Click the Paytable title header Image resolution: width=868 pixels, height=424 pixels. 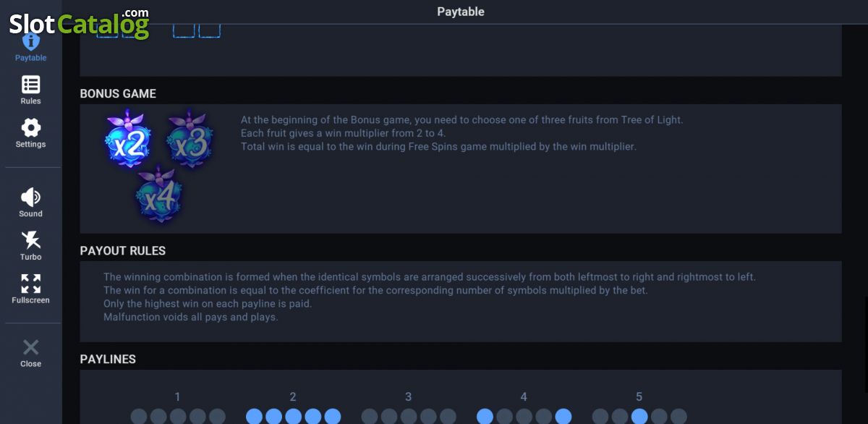(461, 12)
